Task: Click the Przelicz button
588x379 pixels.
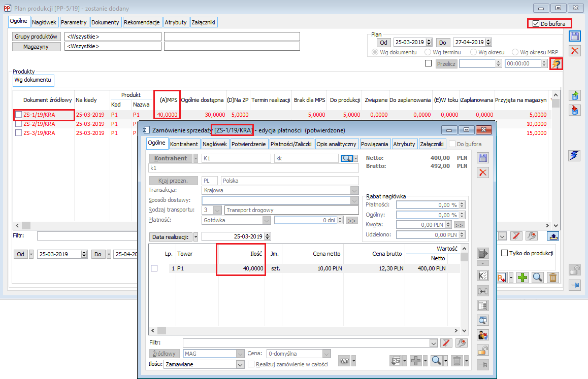Action: coord(446,64)
